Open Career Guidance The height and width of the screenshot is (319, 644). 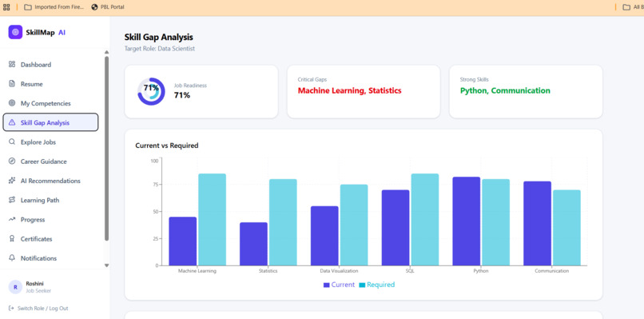(50, 161)
